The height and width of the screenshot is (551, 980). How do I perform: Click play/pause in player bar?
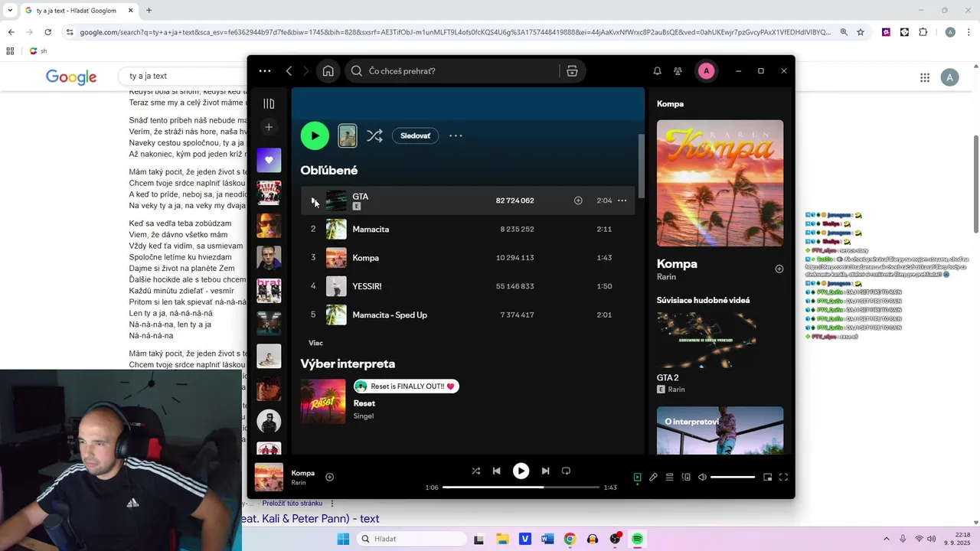[521, 471]
